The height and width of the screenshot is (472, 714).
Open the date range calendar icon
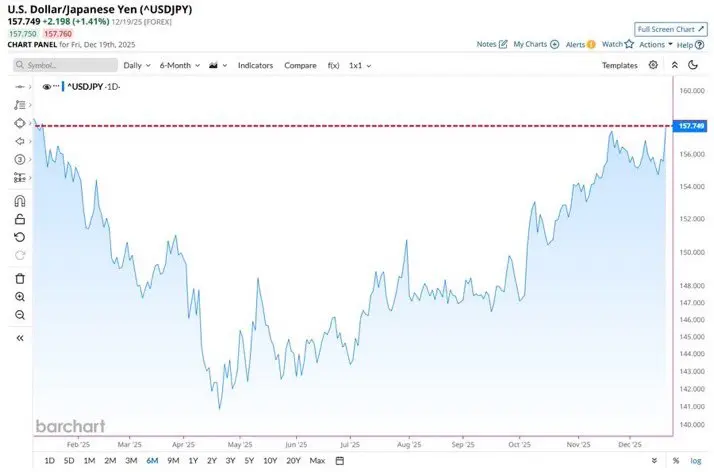(x=340, y=461)
